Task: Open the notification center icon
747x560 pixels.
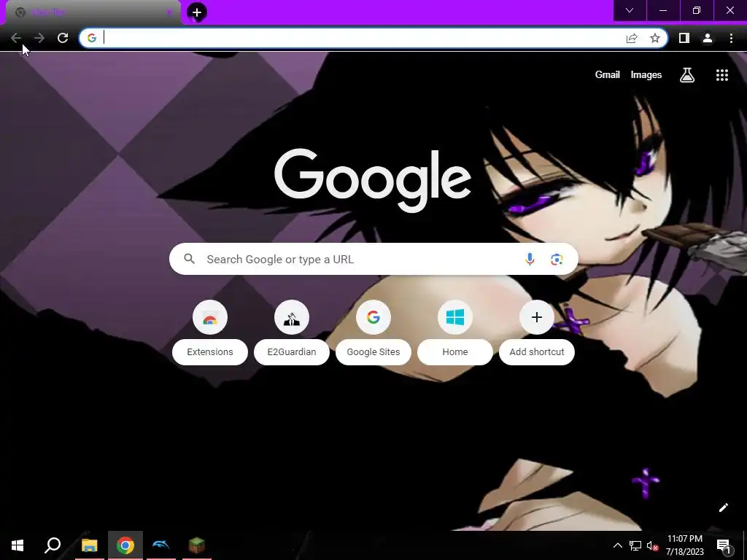Action: tap(724, 545)
